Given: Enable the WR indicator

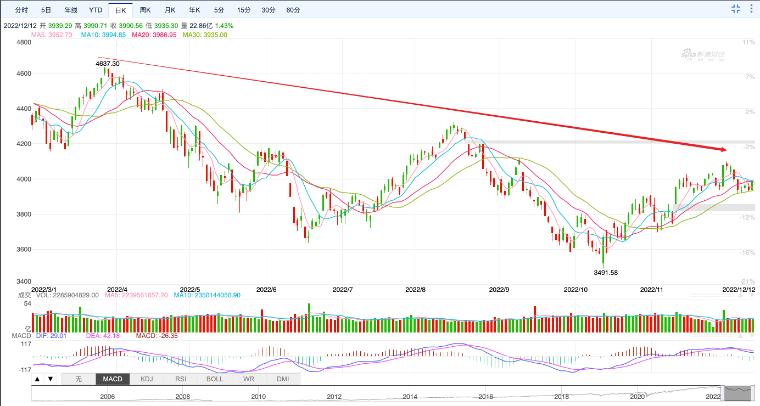Looking at the screenshot, I should (x=248, y=379).
